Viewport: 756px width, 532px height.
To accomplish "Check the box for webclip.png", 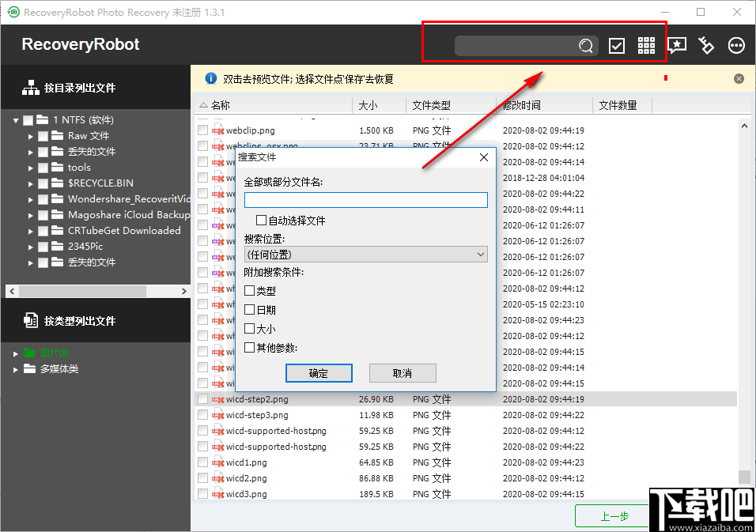I will coord(202,130).
